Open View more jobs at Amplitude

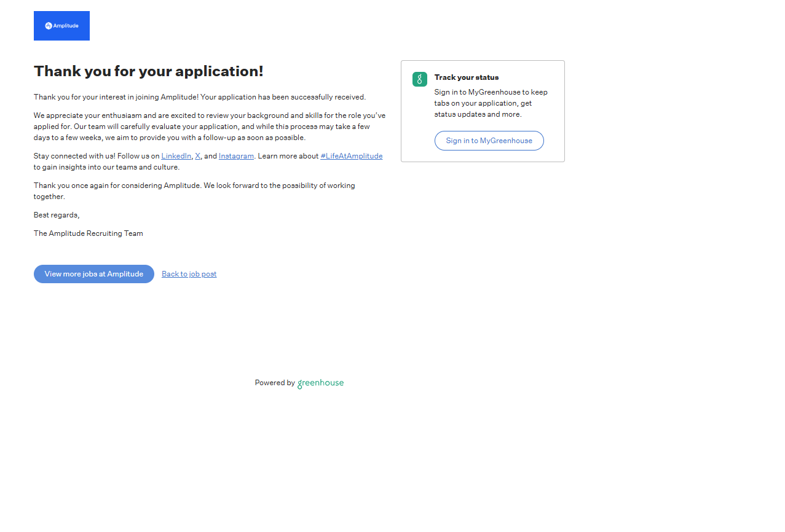coord(93,274)
